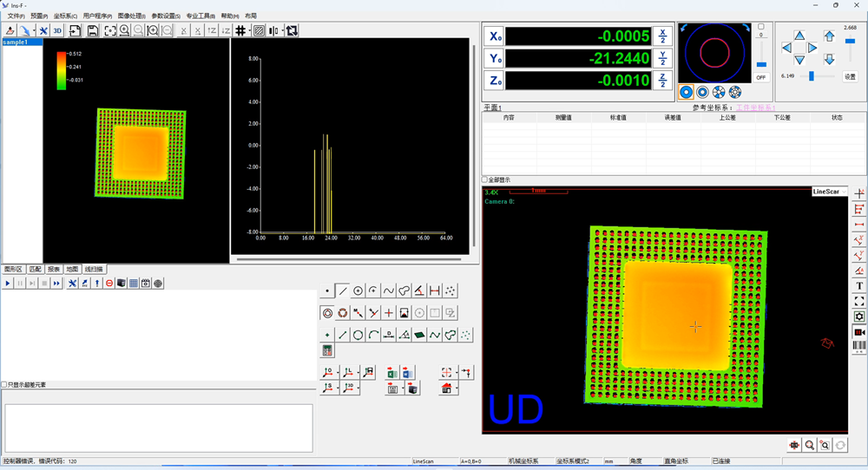Click the export to Excel icon

click(392, 373)
